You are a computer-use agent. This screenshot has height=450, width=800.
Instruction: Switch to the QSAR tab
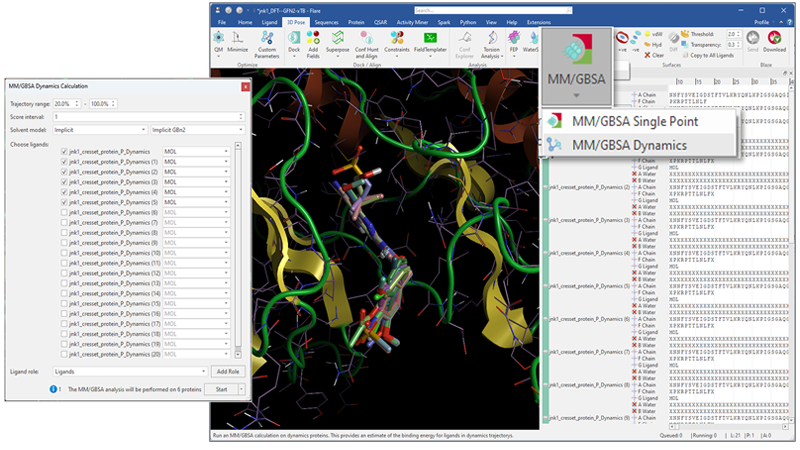pos(380,22)
